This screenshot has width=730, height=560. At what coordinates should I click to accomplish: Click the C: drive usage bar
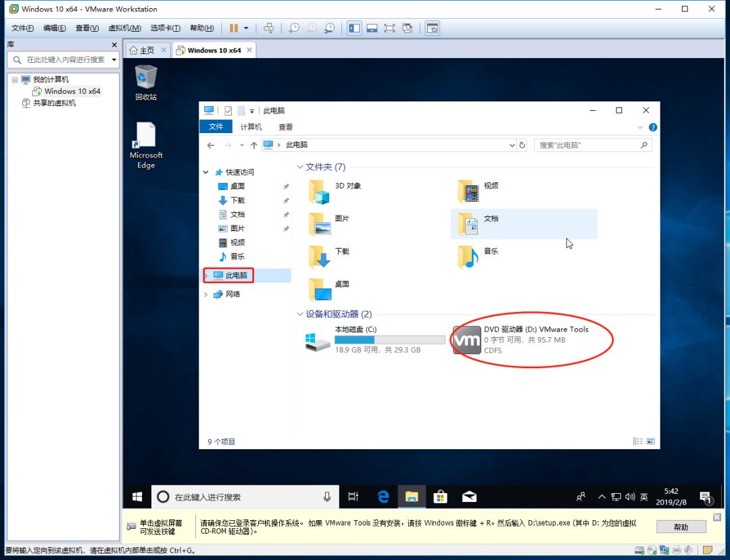click(390, 340)
